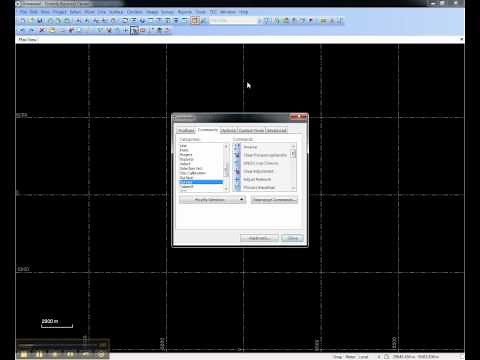Click the blue undo arrow icon

[x=21, y=30]
